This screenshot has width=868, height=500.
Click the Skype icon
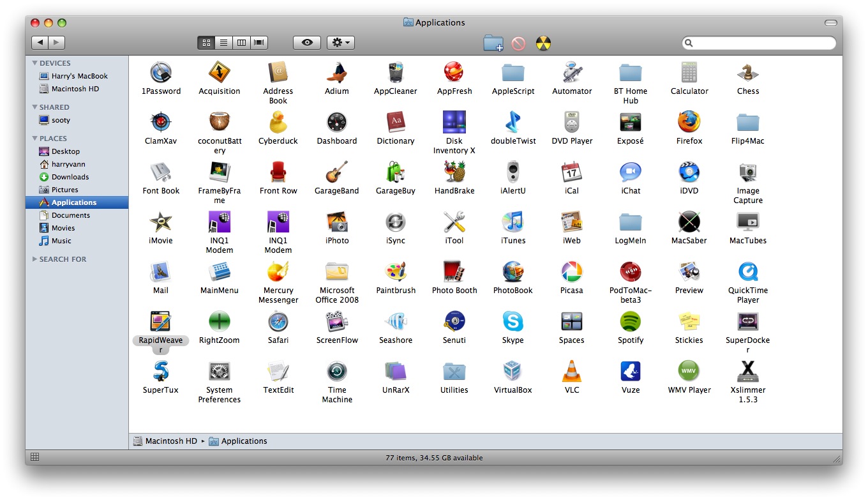513,321
